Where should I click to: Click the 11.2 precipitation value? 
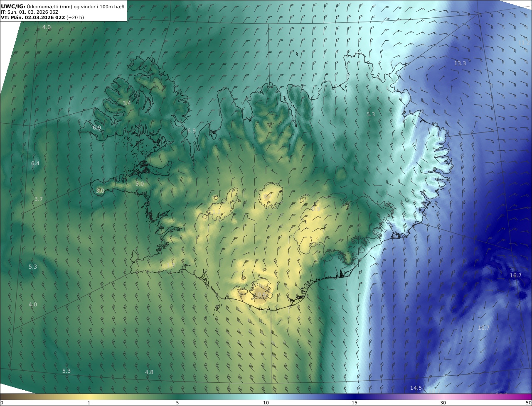pyautogui.click(x=524, y=42)
